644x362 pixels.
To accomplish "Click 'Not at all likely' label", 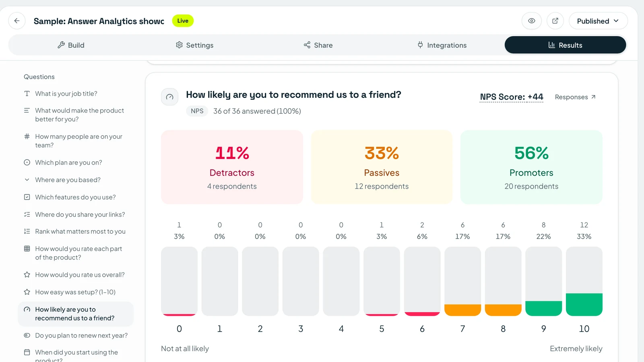I will point(185,349).
